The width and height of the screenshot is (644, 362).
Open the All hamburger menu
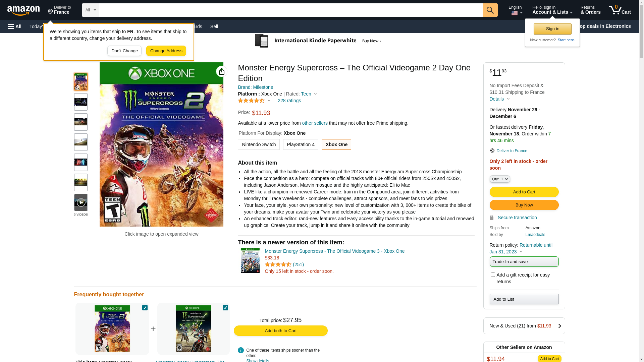15,26
